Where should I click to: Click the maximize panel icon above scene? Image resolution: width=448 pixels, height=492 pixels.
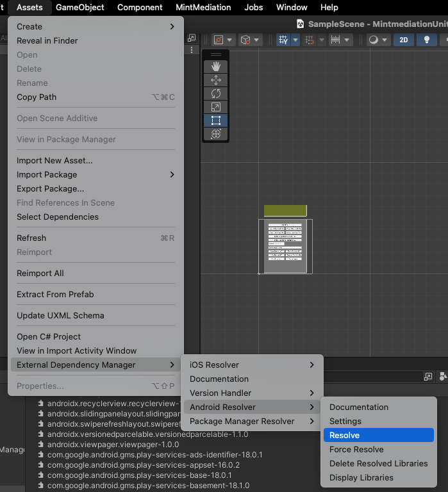click(192, 38)
